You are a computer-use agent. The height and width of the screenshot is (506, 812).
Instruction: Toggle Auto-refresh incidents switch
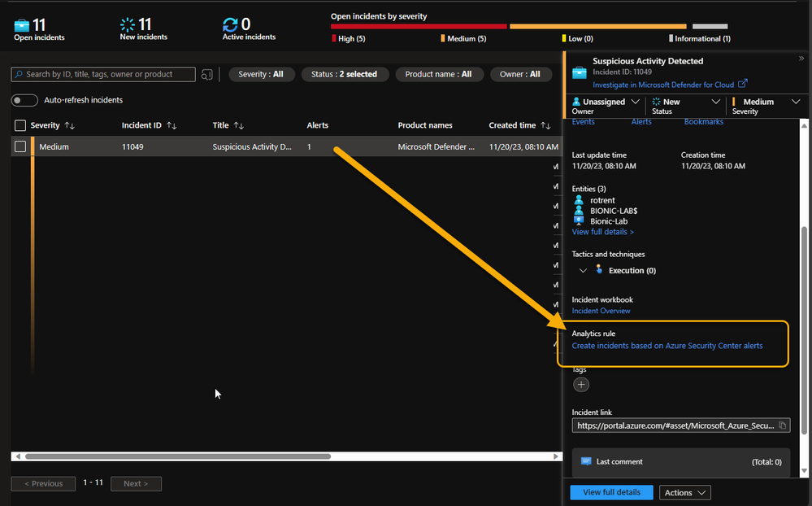pyautogui.click(x=24, y=100)
